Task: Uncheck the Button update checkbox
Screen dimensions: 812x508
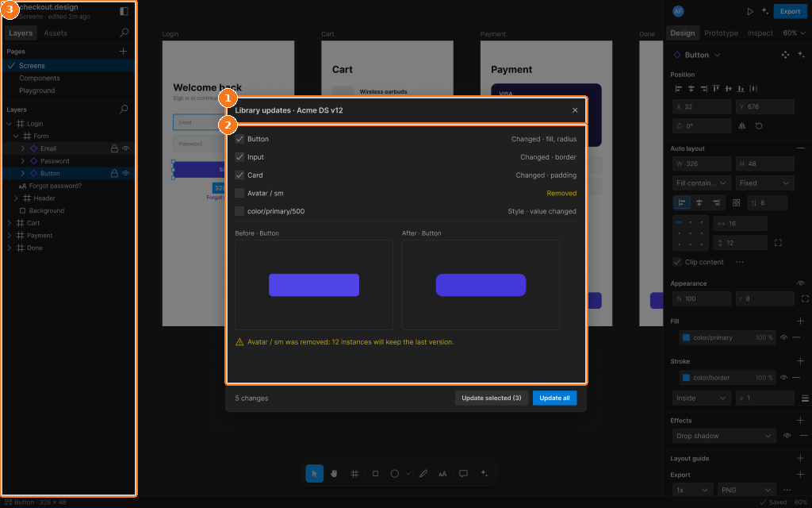Action: pos(239,139)
